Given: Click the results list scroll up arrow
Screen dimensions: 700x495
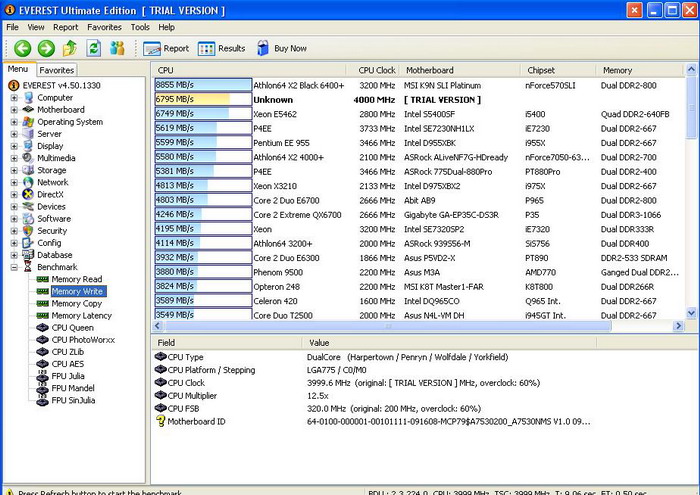Looking at the screenshot, I should click(691, 69).
